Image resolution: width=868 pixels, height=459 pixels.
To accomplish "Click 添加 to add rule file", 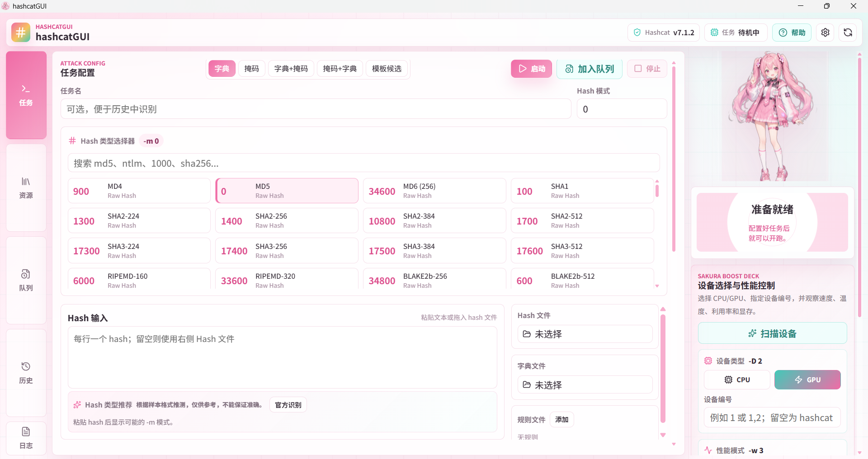I will [562, 420].
